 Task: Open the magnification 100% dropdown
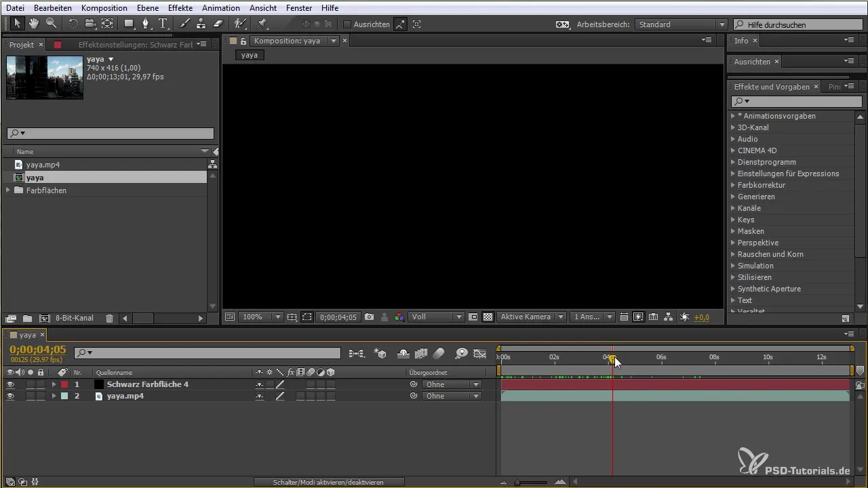click(262, 317)
